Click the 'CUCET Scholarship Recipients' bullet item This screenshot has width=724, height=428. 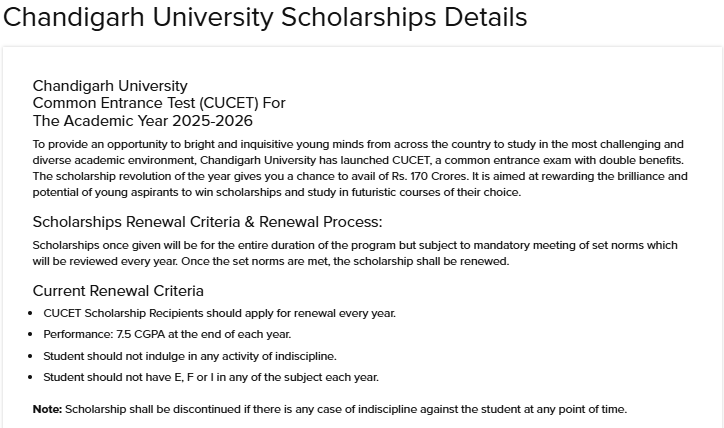[220, 313]
